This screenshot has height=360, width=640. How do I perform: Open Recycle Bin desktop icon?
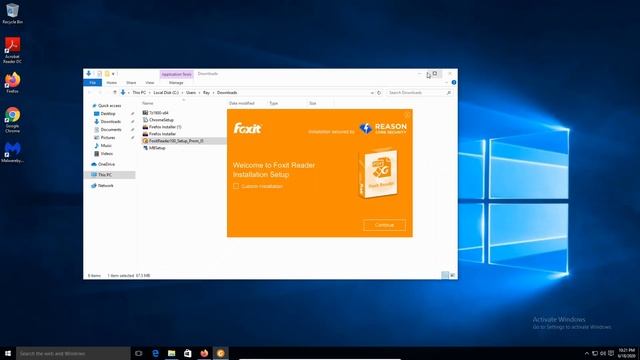pos(12,13)
